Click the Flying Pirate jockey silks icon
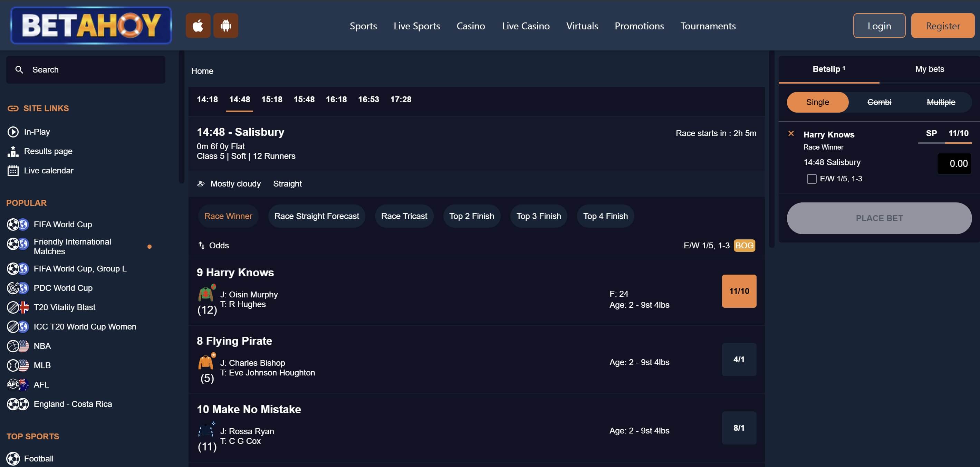The height and width of the screenshot is (467, 980). click(x=206, y=361)
